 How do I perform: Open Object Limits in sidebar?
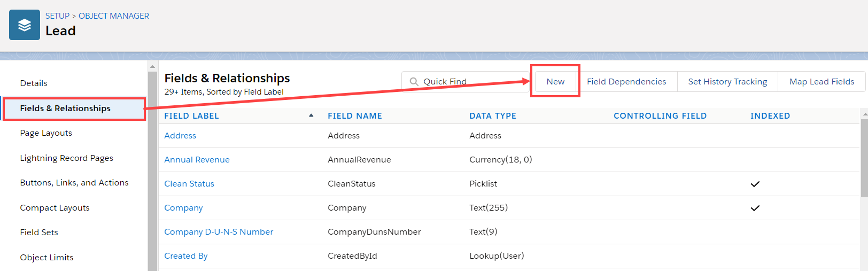47,258
